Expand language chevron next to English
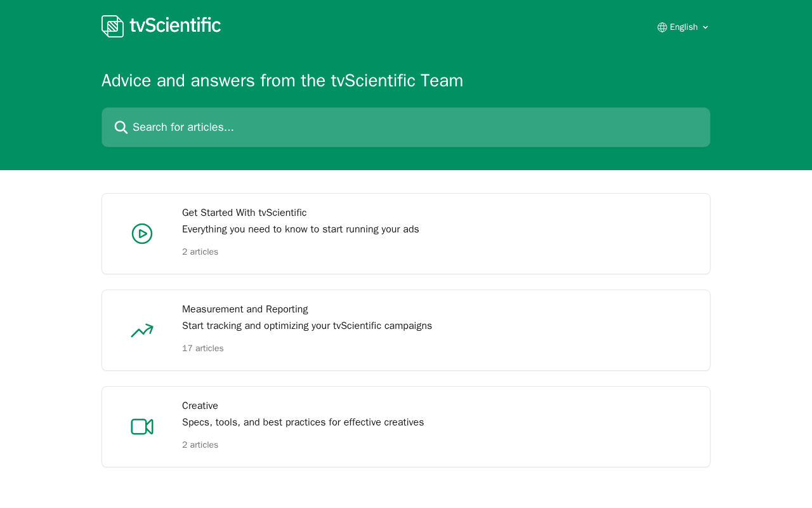 [705, 27]
